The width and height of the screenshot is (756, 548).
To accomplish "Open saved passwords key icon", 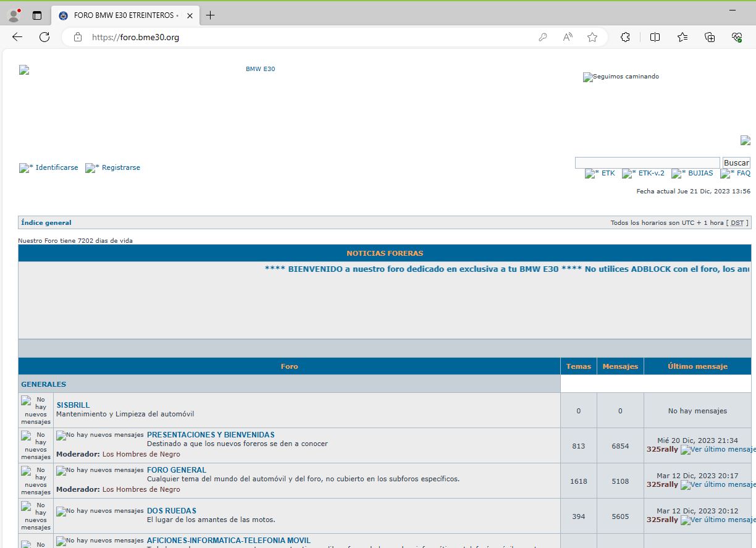I will click(543, 37).
